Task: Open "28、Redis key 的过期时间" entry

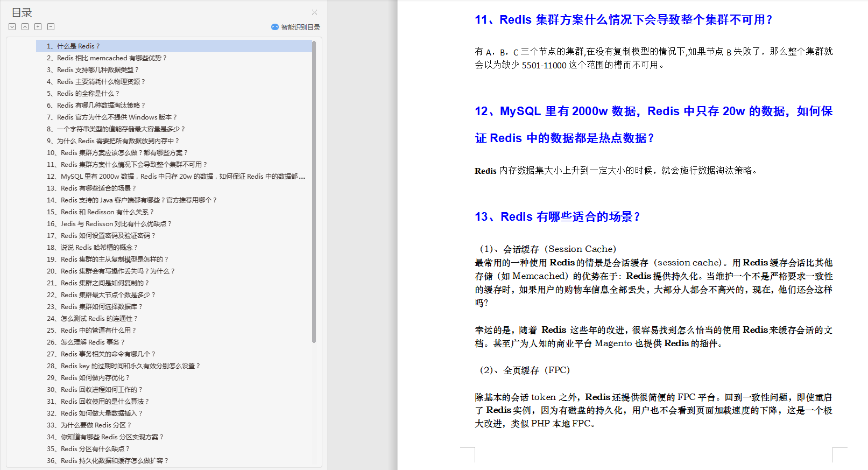Action: 124,366
